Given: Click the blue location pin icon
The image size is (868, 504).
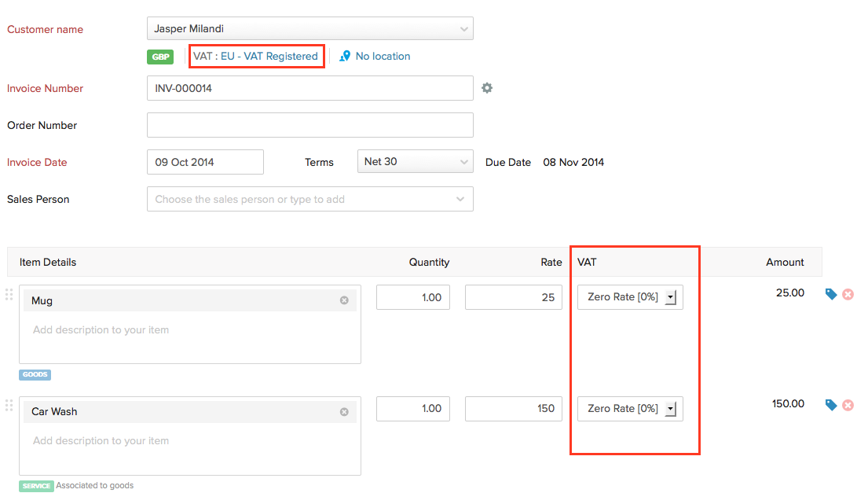Looking at the screenshot, I should (x=346, y=56).
